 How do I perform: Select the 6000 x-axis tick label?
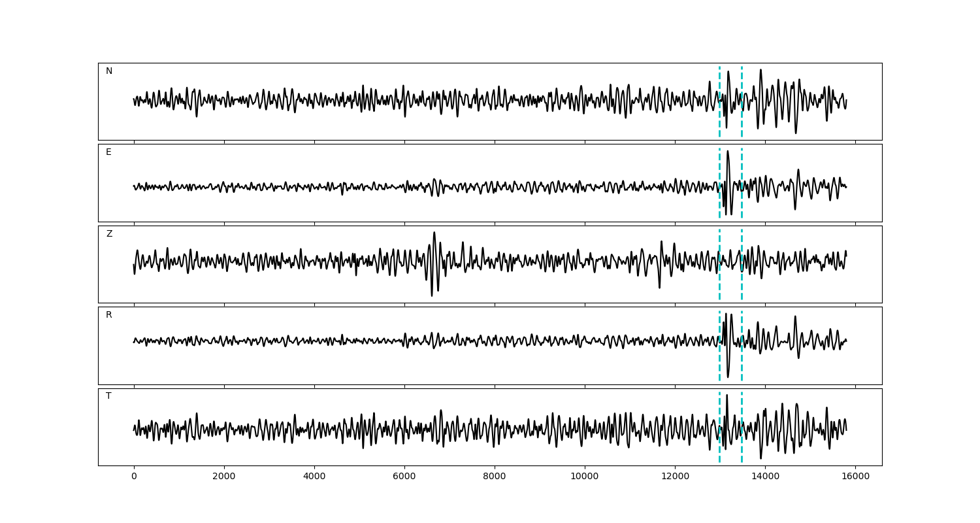[404, 477]
